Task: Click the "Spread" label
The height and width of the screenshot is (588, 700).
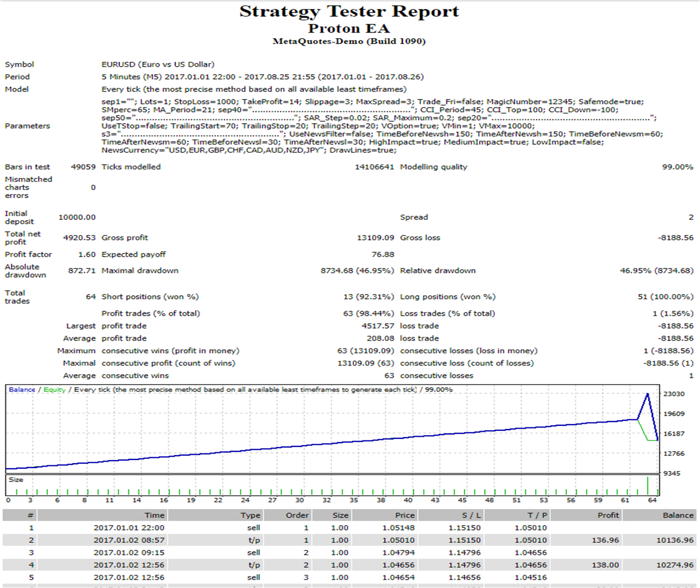Action: [x=414, y=218]
